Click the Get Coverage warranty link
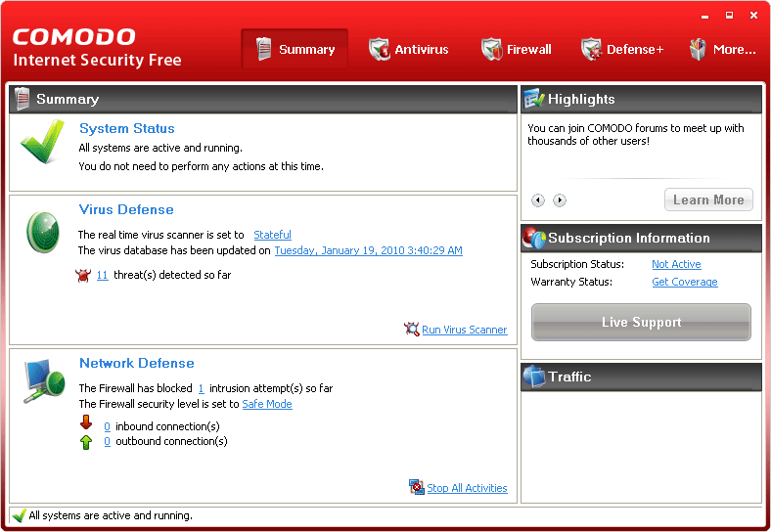The width and height of the screenshot is (771, 532). (x=685, y=282)
